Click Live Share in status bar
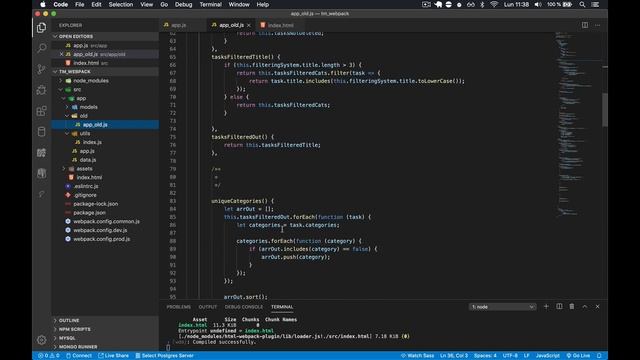 point(113,356)
